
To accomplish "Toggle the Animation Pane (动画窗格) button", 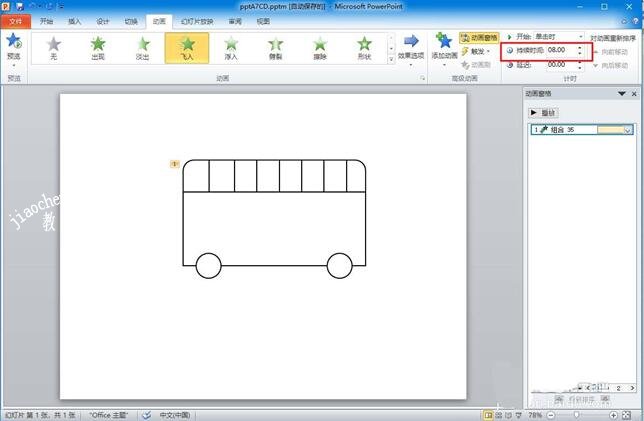I will [479, 38].
